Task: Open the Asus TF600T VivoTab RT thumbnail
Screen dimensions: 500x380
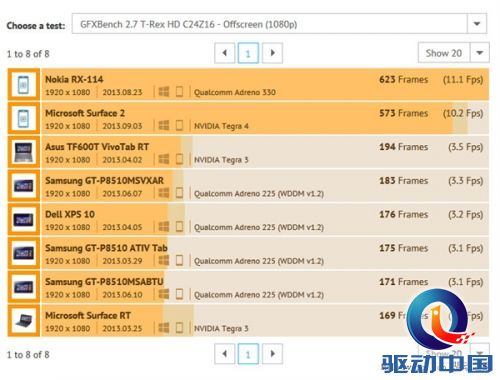Action: click(23, 152)
